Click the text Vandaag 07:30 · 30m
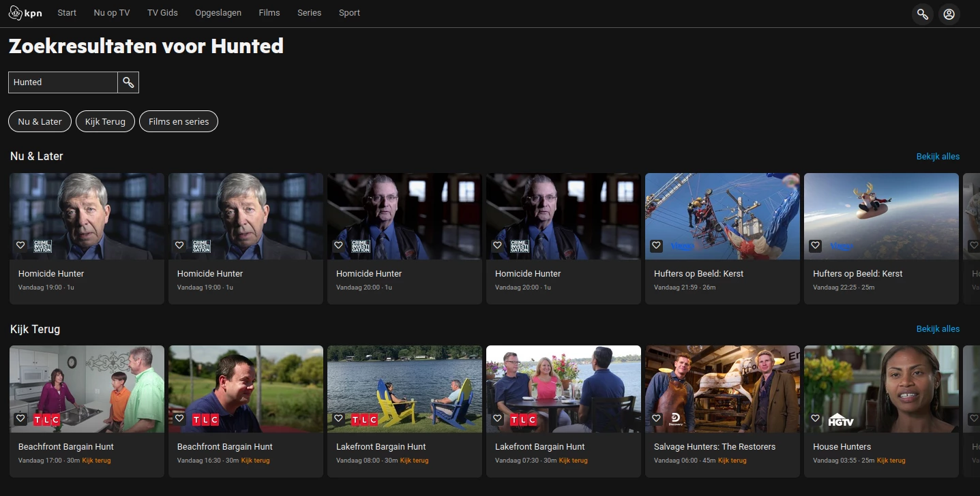Screen dimensions: 980x496 click(x=526, y=461)
